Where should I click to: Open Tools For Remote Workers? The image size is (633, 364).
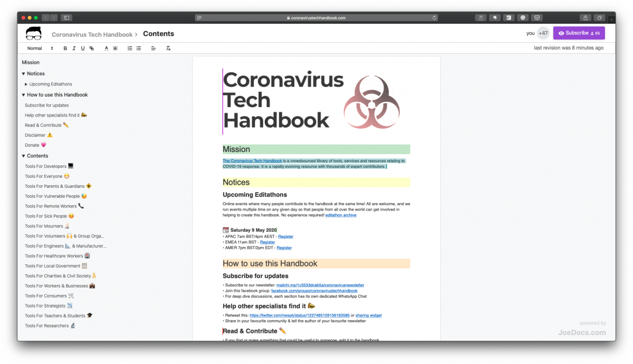click(x=54, y=206)
